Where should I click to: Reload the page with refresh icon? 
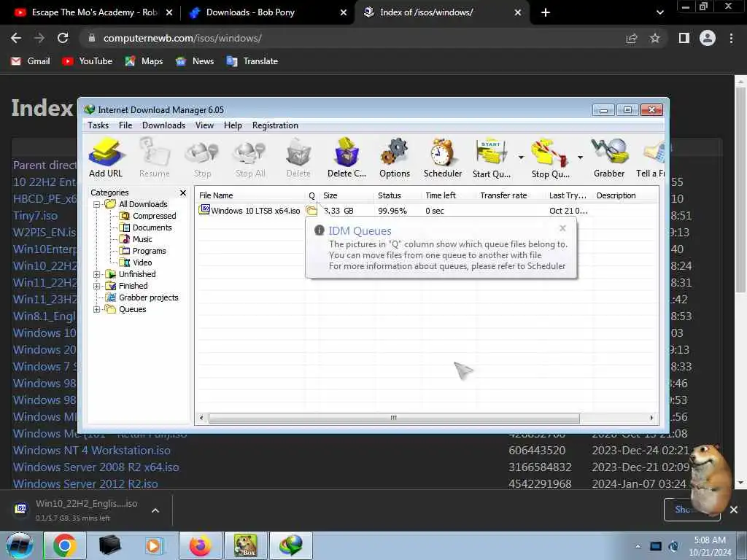tap(63, 38)
